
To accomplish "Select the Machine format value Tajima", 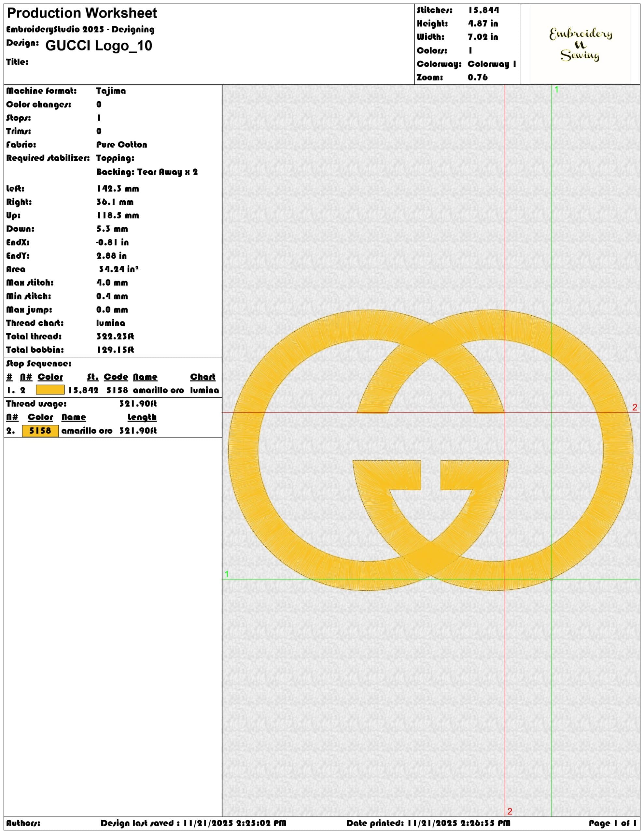I will 111,91.
